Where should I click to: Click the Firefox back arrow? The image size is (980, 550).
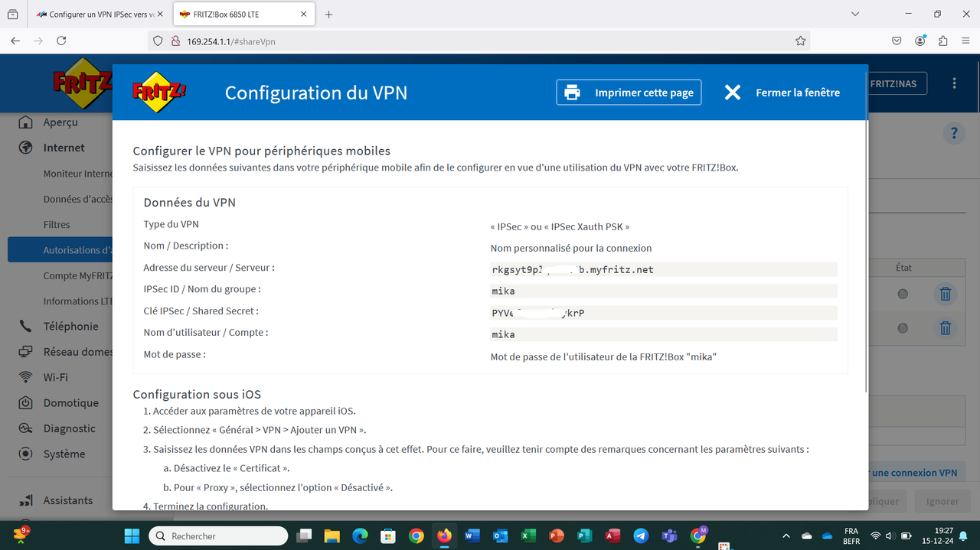click(15, 41)
